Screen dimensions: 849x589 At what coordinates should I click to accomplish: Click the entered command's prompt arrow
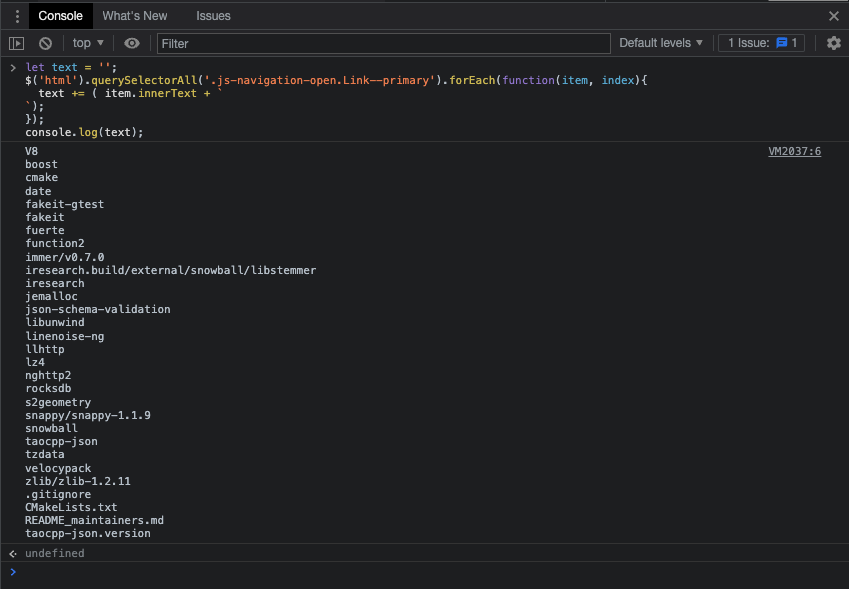13,68
